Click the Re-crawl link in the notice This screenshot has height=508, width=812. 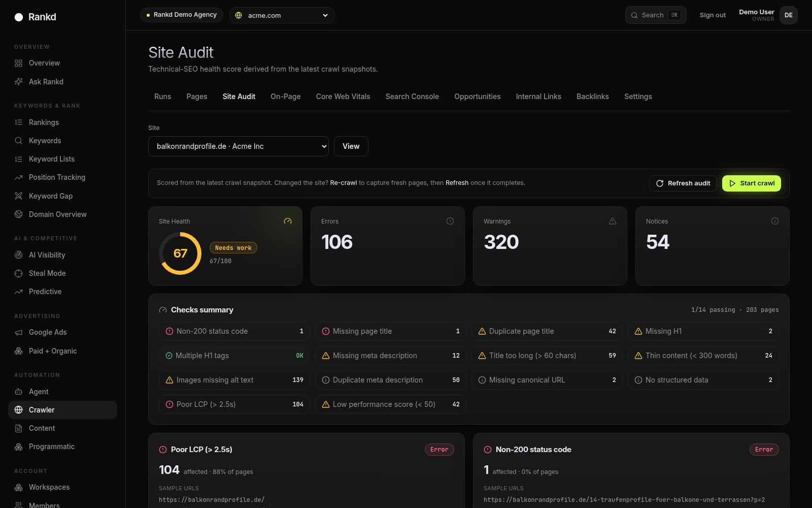coord(344,183)
